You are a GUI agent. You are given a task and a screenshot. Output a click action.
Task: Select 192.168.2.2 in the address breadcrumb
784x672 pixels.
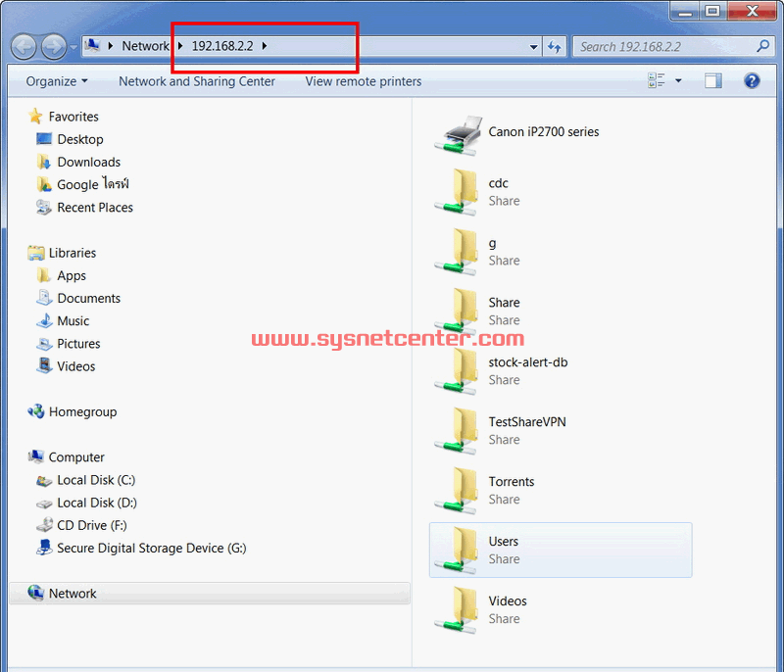tap(222, 46)
